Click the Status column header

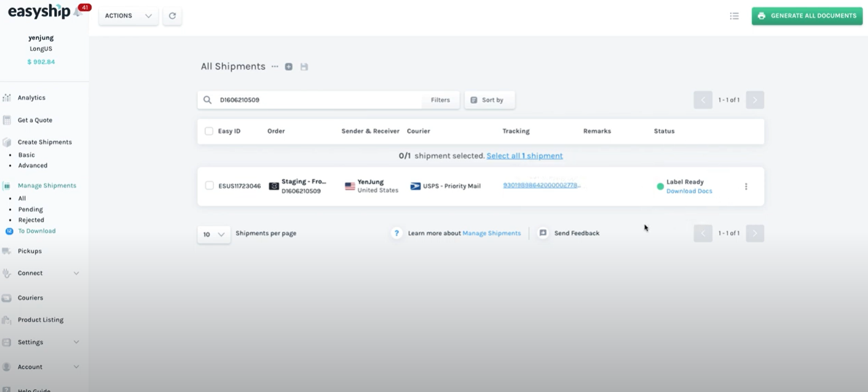[664, 131]
